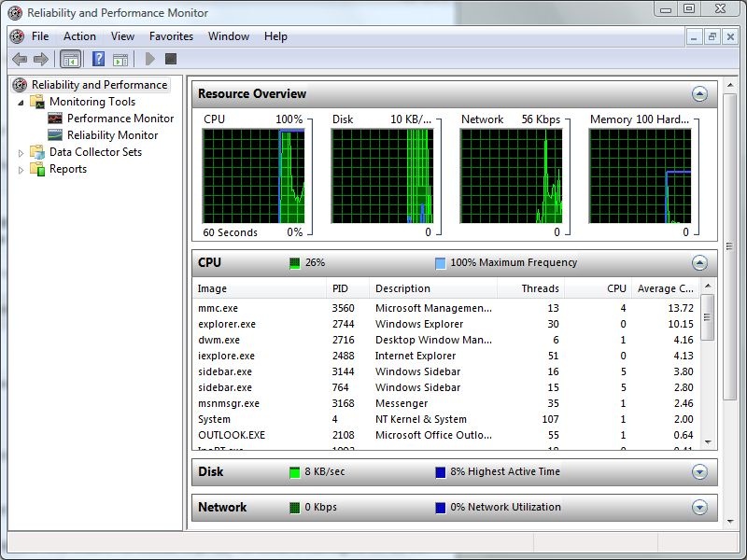This screenshot has width=747, height=560.
Task: Toggle Show/Hide Action Pane icon
Action: tap(120, 60)
